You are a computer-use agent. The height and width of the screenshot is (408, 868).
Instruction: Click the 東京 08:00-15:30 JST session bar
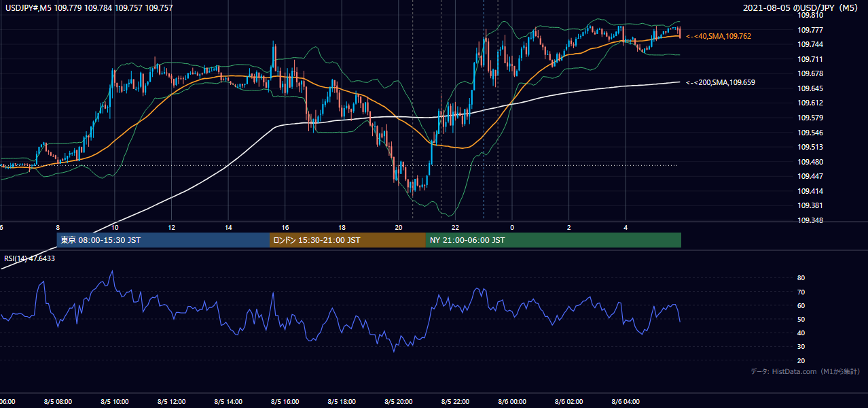[x=163, y=240]
